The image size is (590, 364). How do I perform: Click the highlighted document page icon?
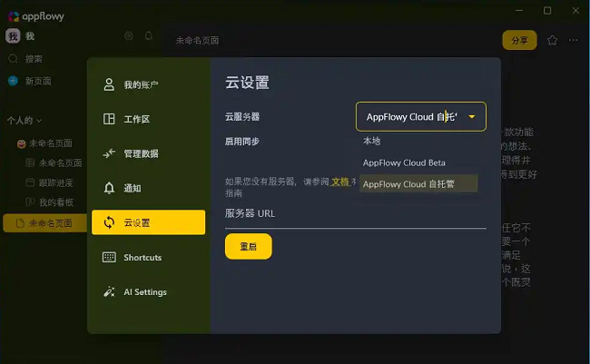(x=20, y=223)
